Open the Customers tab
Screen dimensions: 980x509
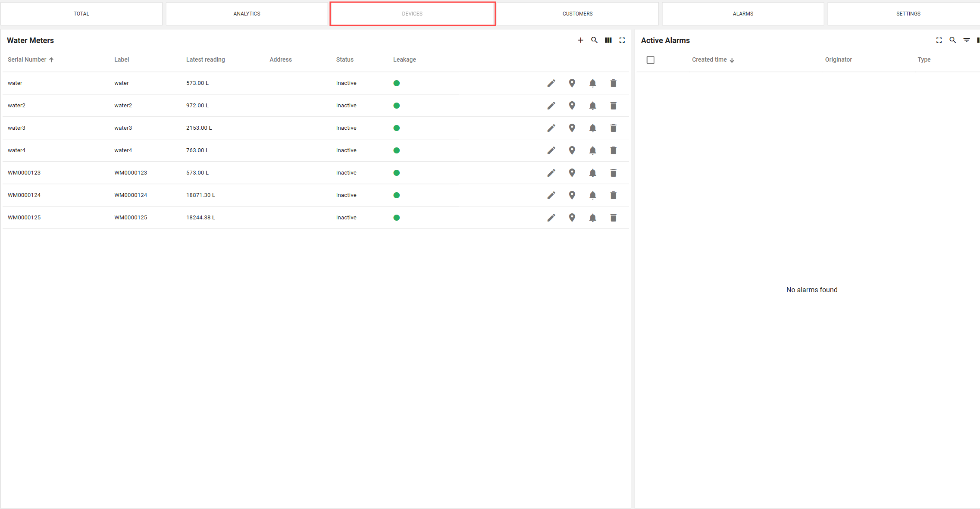click(577, 14)
